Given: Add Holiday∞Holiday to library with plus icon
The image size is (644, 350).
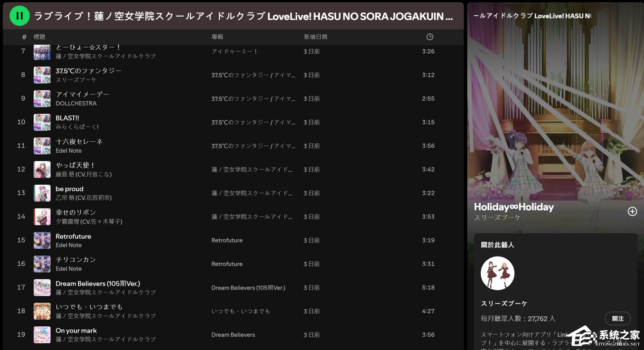Looking at the screenshot, I should (x=632, y=211).
